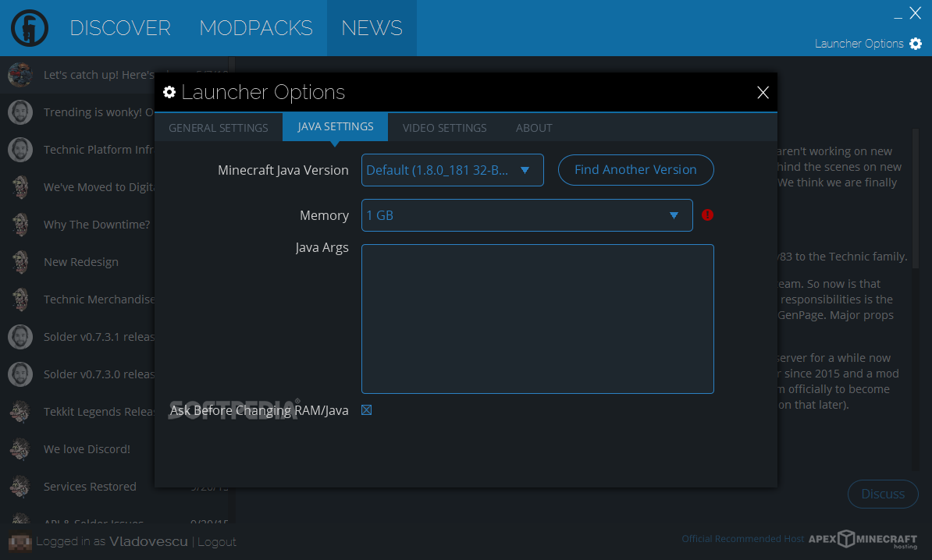The height and width of the screenshot is (560, 932).
Task: Click Find Another Version button
Action: pyautogui.click(x=635, y=170)
